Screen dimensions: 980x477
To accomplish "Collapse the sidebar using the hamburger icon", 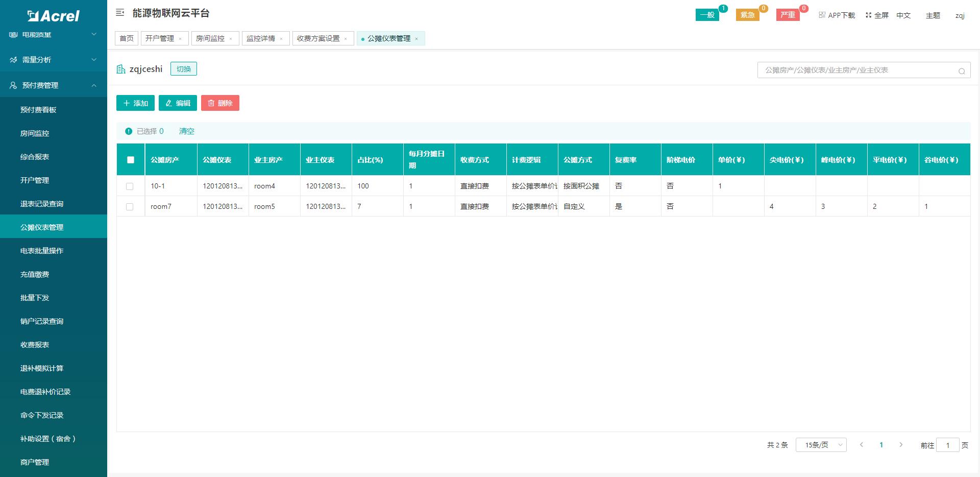I will (x=119, y=13).
